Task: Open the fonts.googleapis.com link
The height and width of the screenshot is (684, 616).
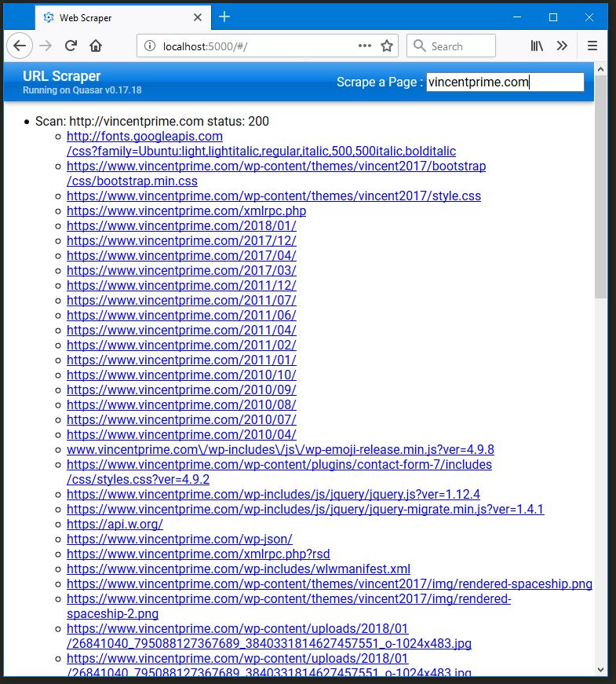Action: pos(261,144)
